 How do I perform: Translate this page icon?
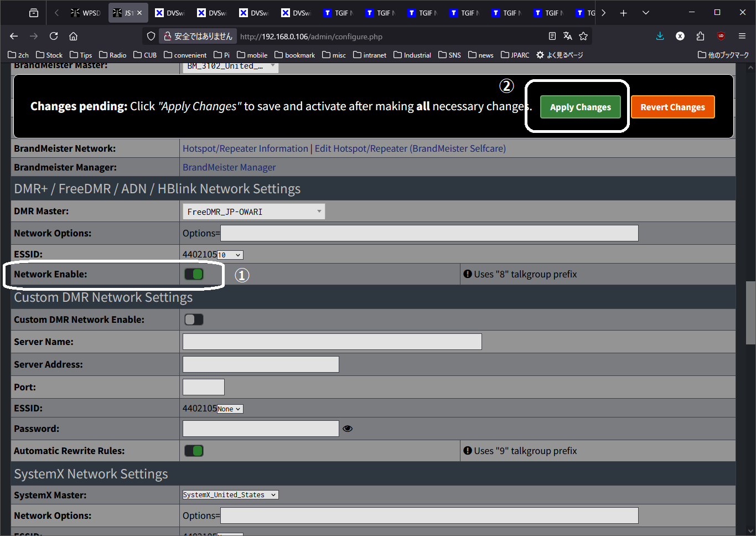(x=567, y=36)
